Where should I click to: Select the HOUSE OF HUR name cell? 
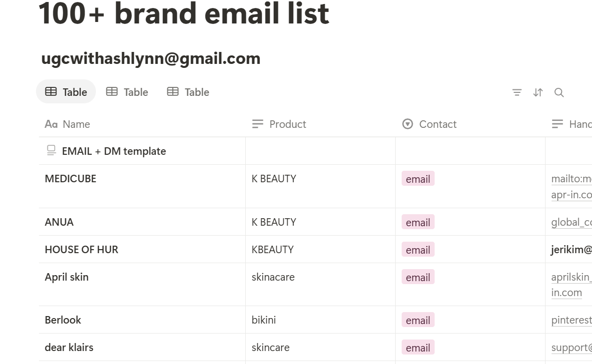click(x=81, y=250)
